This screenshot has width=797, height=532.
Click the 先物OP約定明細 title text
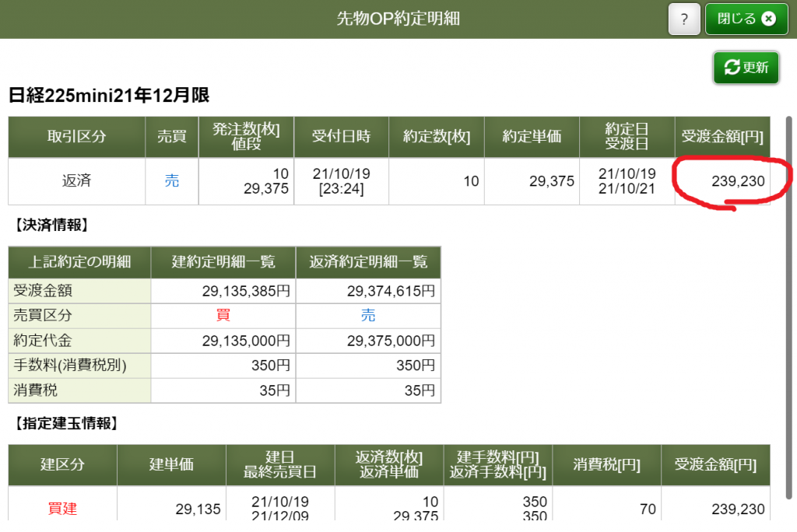point(398,19)
